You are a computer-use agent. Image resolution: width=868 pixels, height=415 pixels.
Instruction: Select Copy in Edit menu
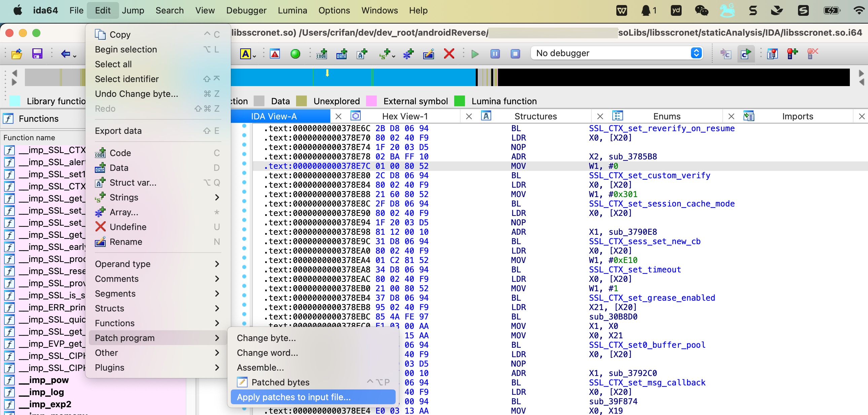coord(158,34)
